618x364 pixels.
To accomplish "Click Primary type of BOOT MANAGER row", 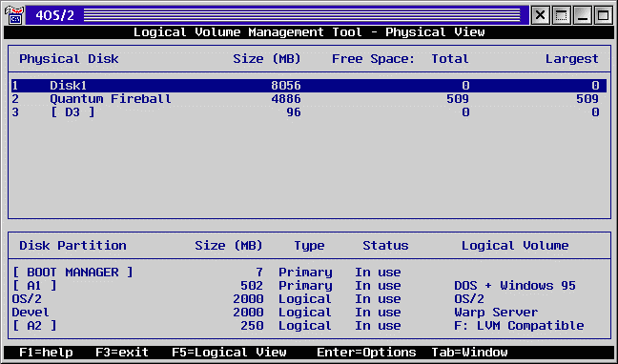I will 305,273.
